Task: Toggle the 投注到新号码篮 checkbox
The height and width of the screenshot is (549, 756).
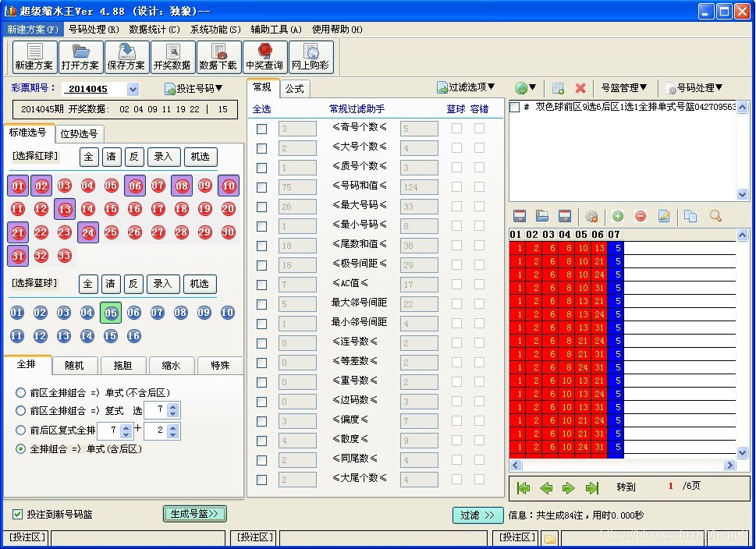Action: (18, 514)
